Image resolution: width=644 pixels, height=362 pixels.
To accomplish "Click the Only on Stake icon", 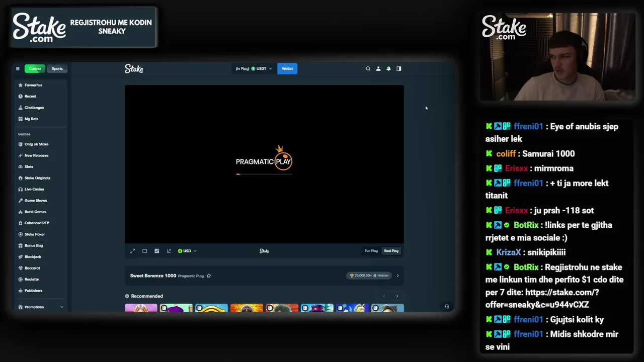I will (x=21, y=144).
